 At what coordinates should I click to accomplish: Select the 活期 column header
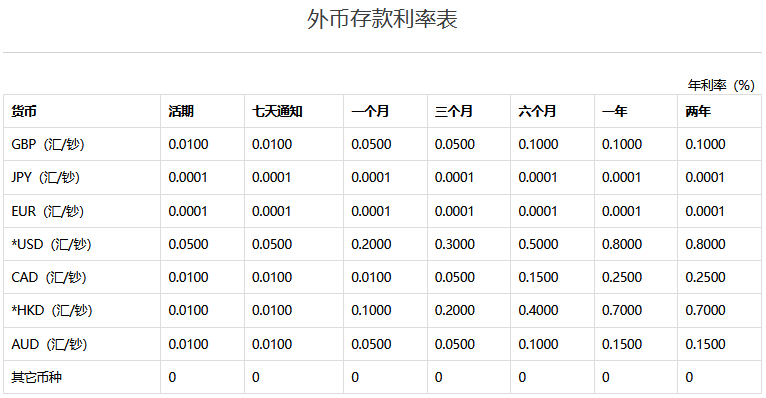pyautogui.click(x=181, y=111)
